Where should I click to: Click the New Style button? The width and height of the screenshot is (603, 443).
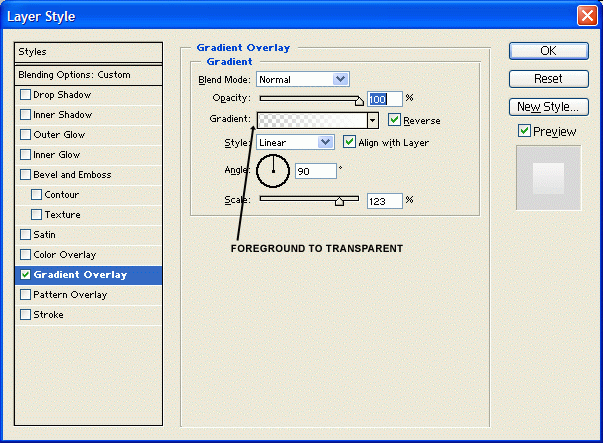pyautogui.click(x=547, y=106)
